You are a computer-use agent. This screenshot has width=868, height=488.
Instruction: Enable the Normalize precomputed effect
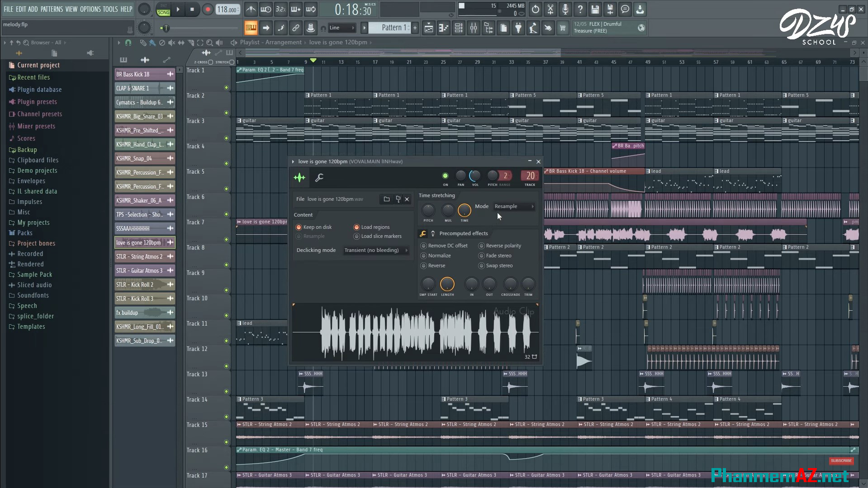coord(423,256)
